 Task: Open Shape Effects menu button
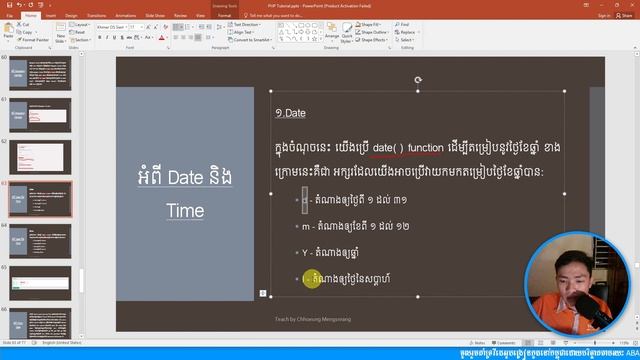point(372,40)
